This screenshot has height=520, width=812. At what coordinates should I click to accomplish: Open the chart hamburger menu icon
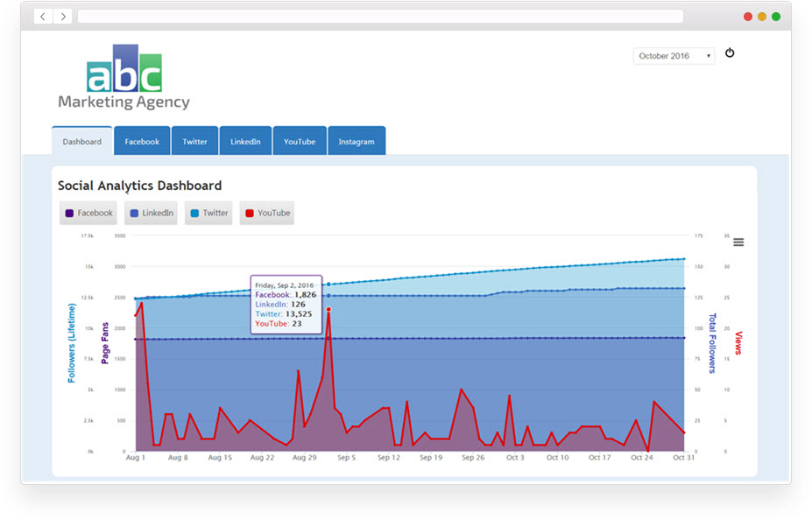(738, 242)
